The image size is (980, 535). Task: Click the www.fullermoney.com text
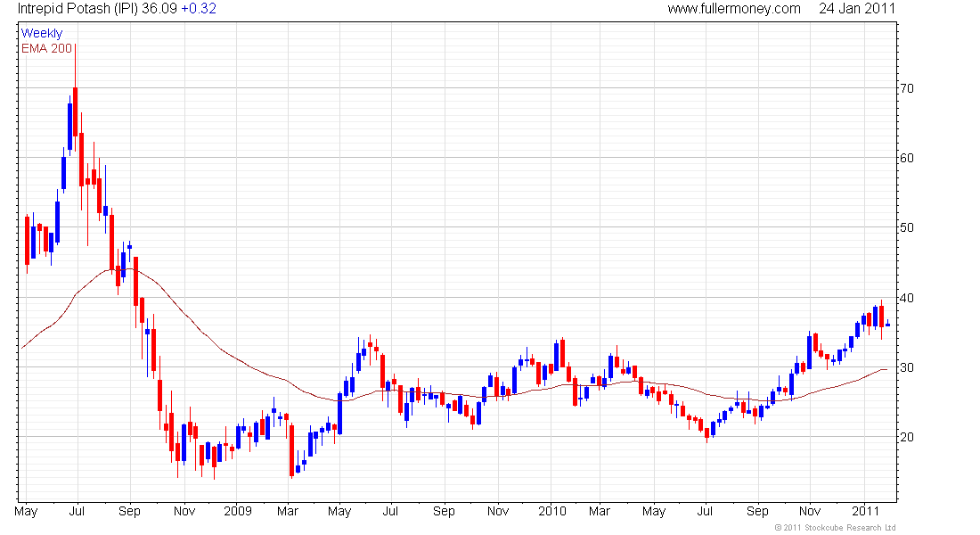[734, 9]
